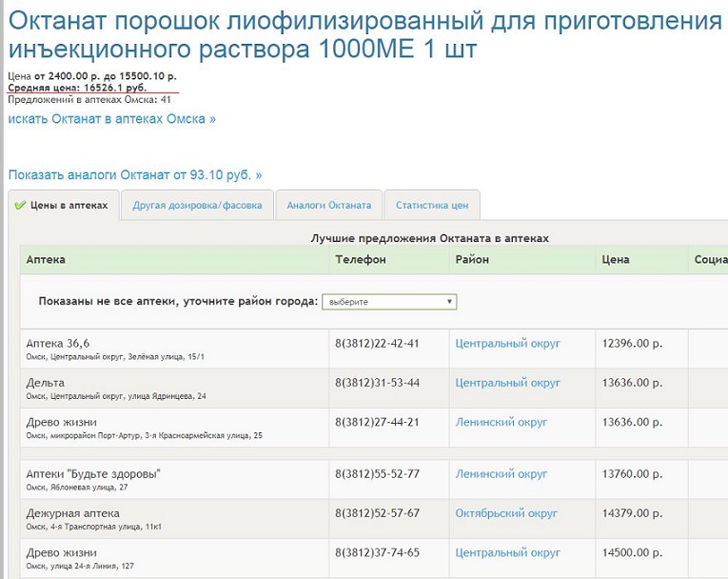This screenshot has width=728, height=579.
Task: Open 'Показать аналоги Октанат от 93.10 руб.' link
Action: tap(135, 175)
